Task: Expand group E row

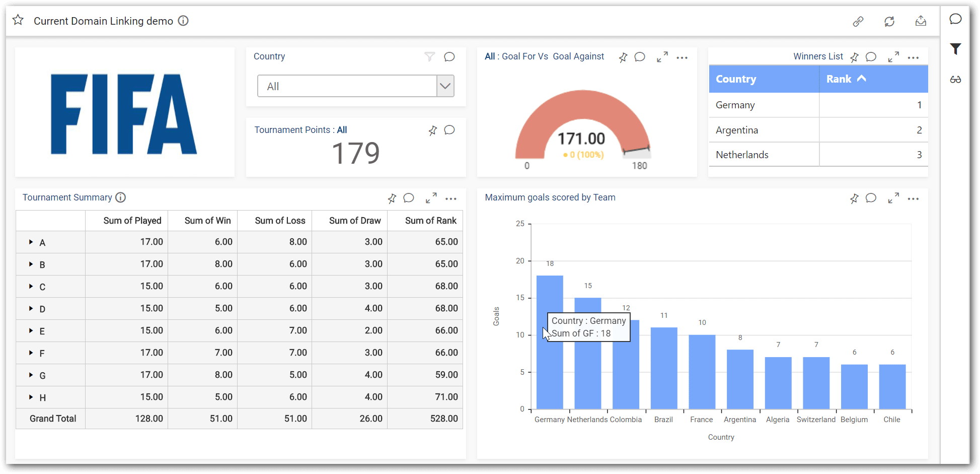Action: 31,331
